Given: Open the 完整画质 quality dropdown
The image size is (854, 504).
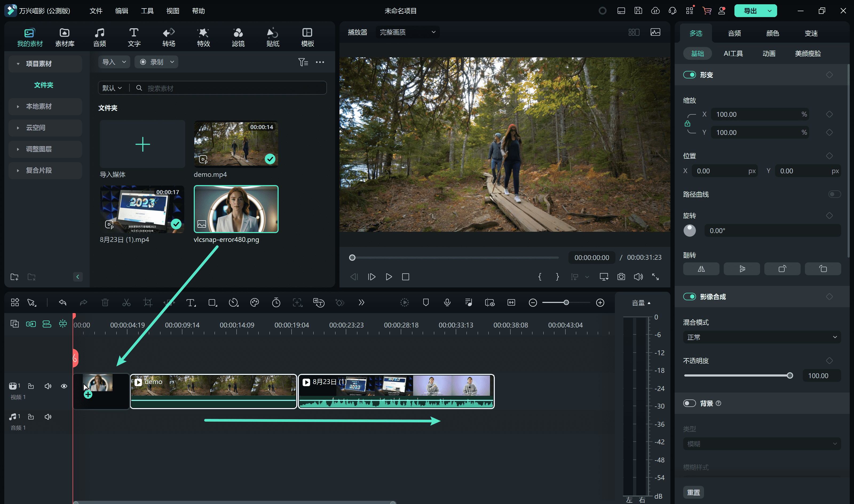Looking at the screenshot, I should click(407, 32).
